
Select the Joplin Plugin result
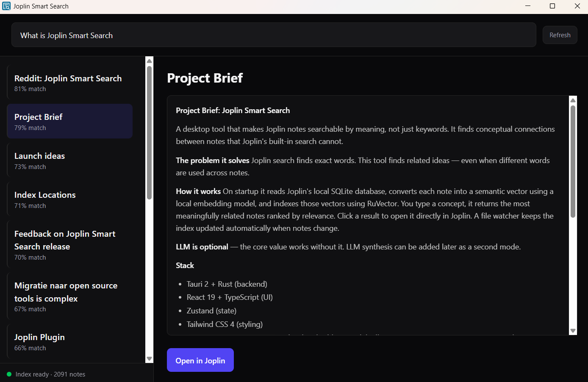(70, 342)
